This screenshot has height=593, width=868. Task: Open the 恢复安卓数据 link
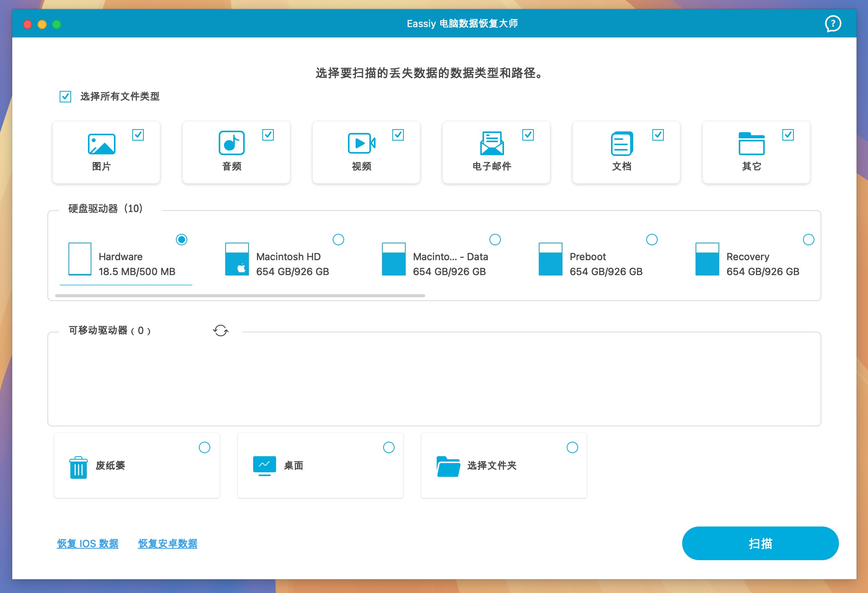click(167, 543)
